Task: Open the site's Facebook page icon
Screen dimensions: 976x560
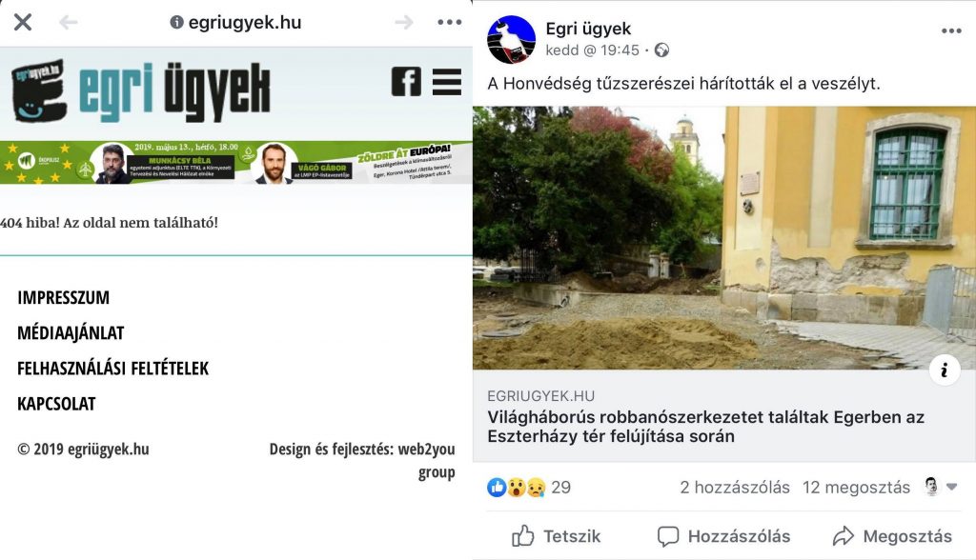Action: tap(406, 81)
